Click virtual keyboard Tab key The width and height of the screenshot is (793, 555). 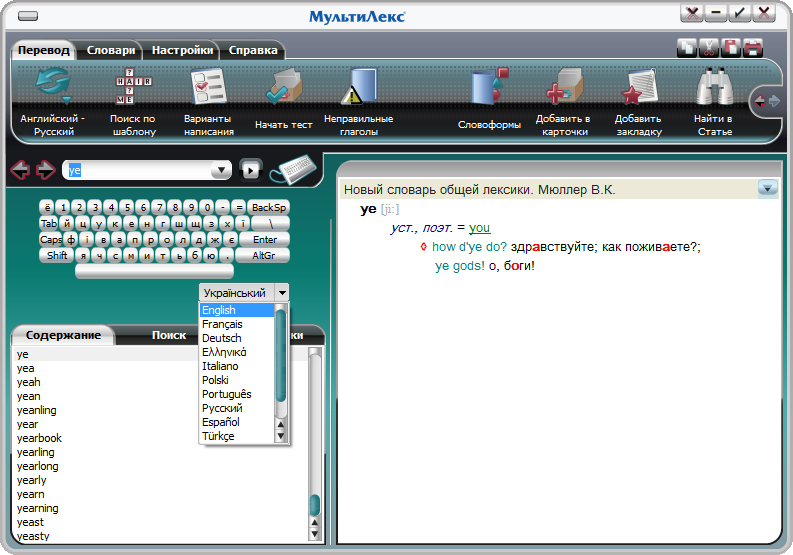(x=49, y=224)
